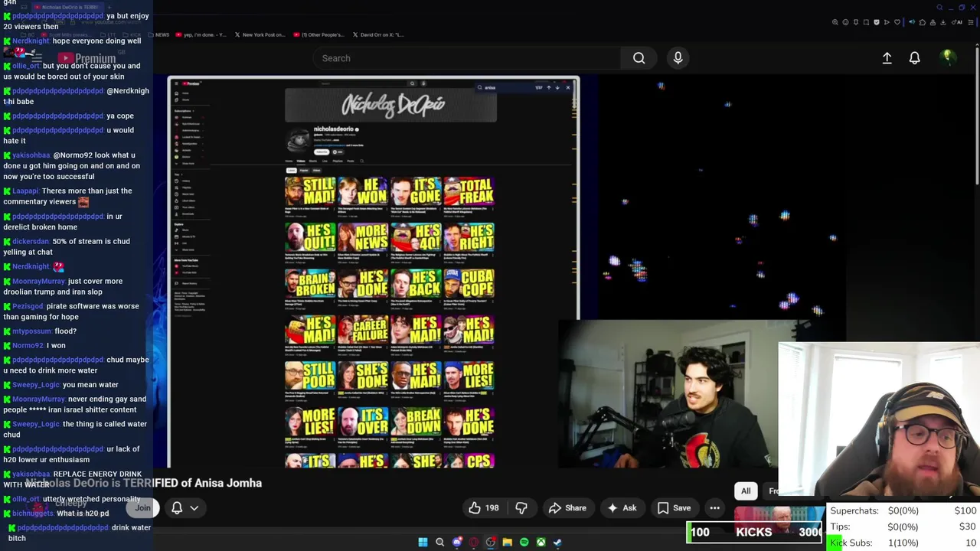Open the HE'S QUIT! video thumbnail
Image resolution: width=980 pixels, height=551 pixels.
coord(310,237)
